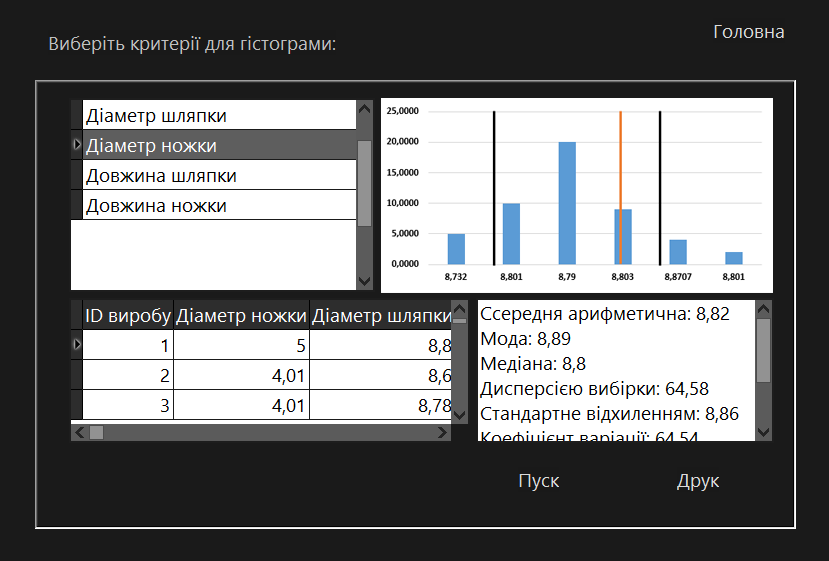Screen dimensions: 829x561
Task: Click the 'Друк' print button
Action: [x=697, y=481]
